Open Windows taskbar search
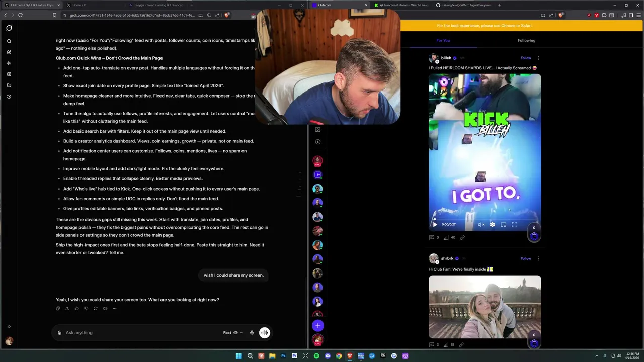 point(250,356)
